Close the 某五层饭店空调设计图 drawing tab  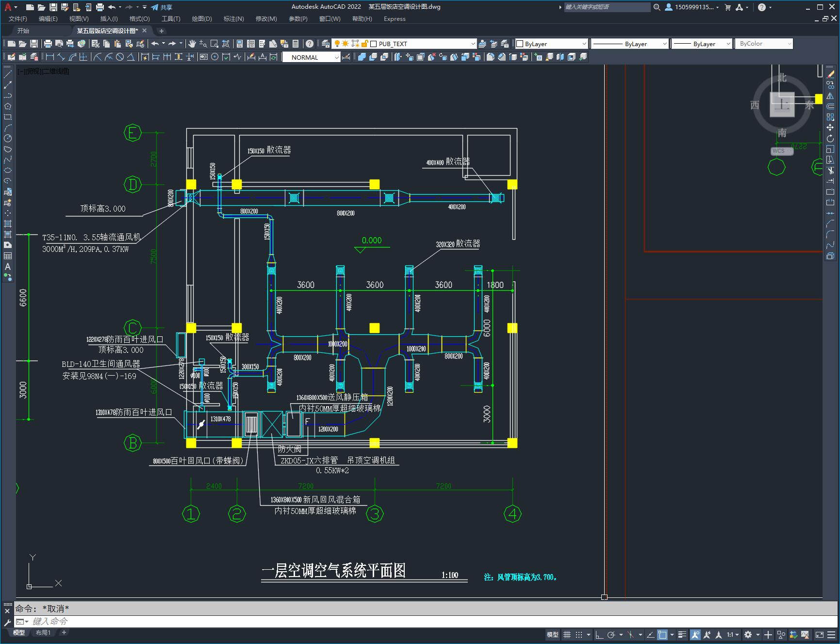click(x=145, y=31)
